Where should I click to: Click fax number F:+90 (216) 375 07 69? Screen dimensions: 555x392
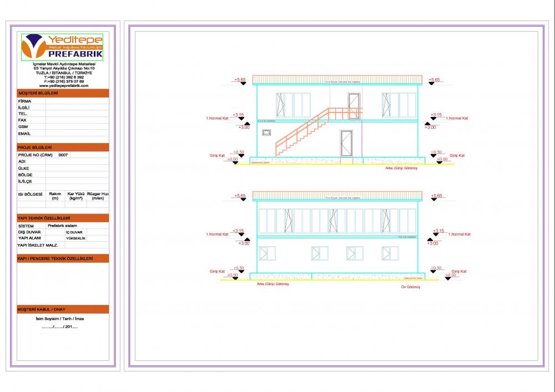(x=64, y=82)
